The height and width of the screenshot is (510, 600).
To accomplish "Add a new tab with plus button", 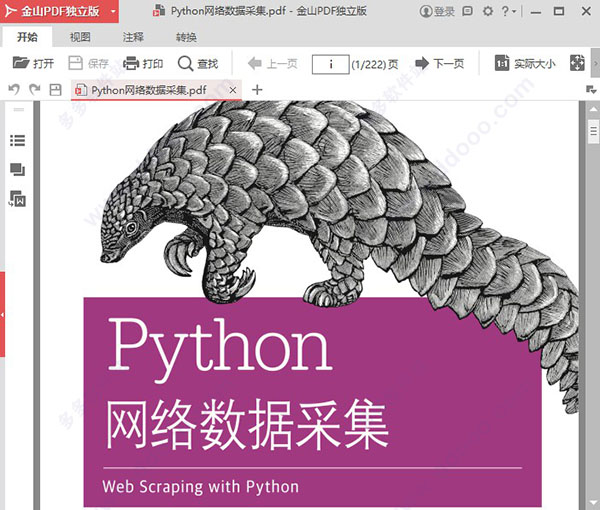I will pyautogui.click(x=257, y=90).
